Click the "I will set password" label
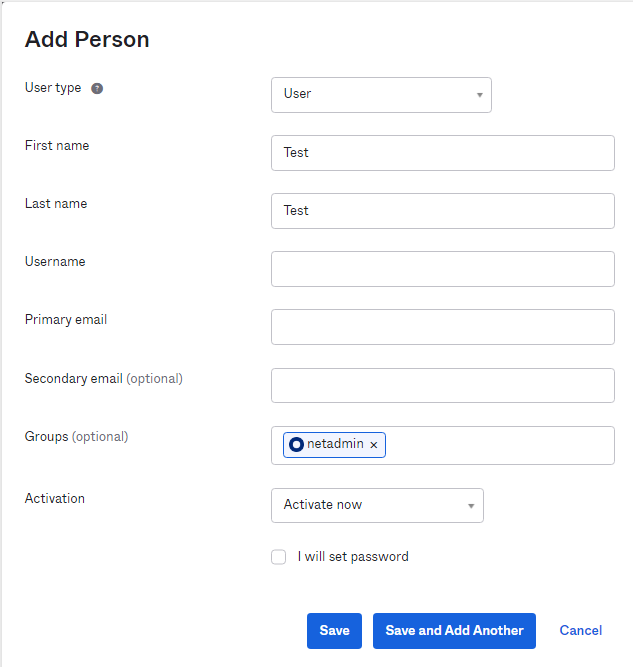633x667 pixels. tap(353, 557)
